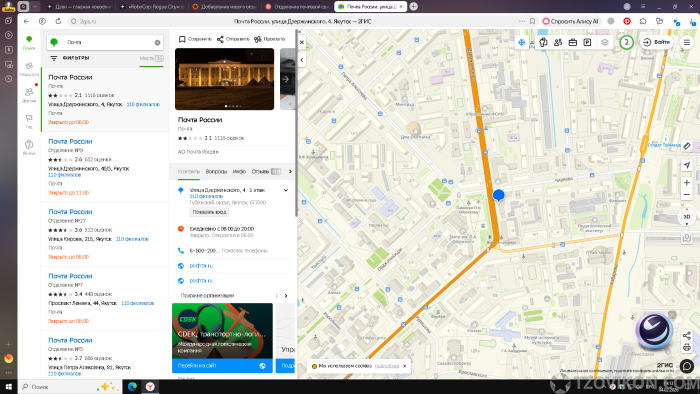
Task: Build a route with Проехать
Action: [x=269, y=39]
